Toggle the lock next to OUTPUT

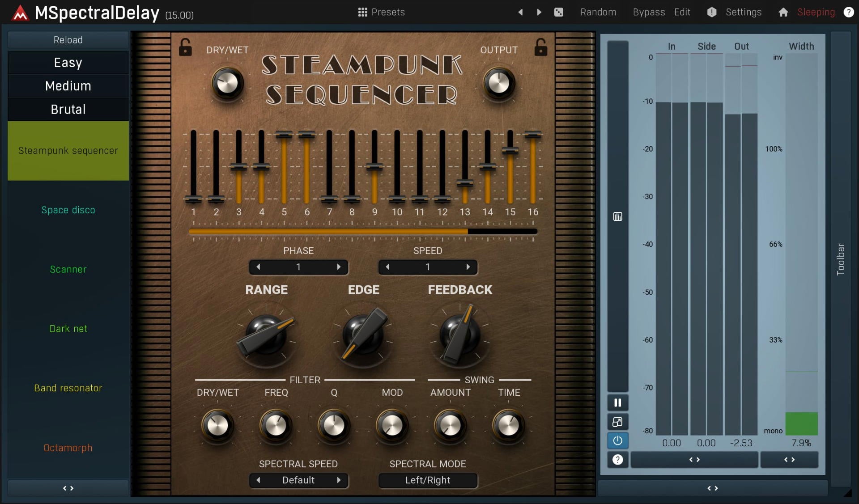tap(540, 47)
